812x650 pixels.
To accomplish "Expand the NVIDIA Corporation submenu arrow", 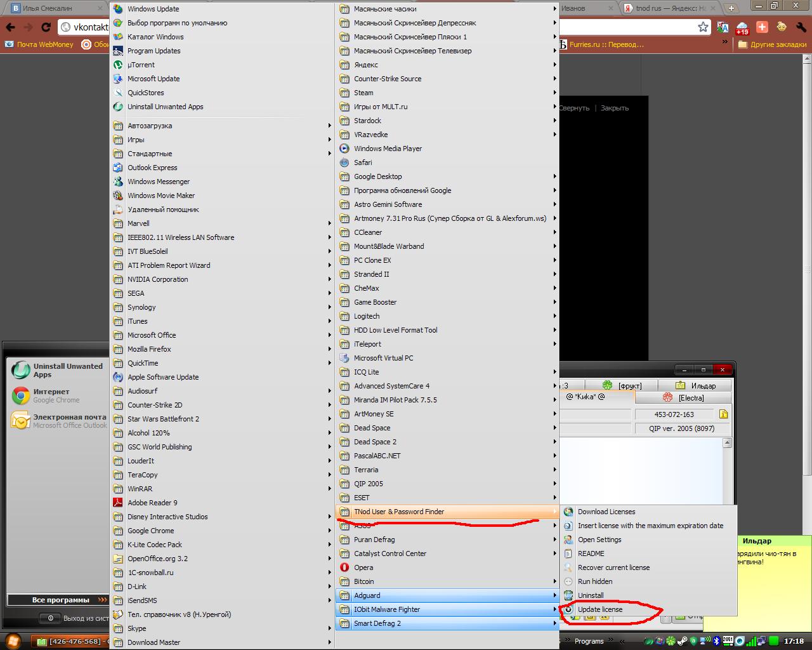I will [x=329, y=279].
